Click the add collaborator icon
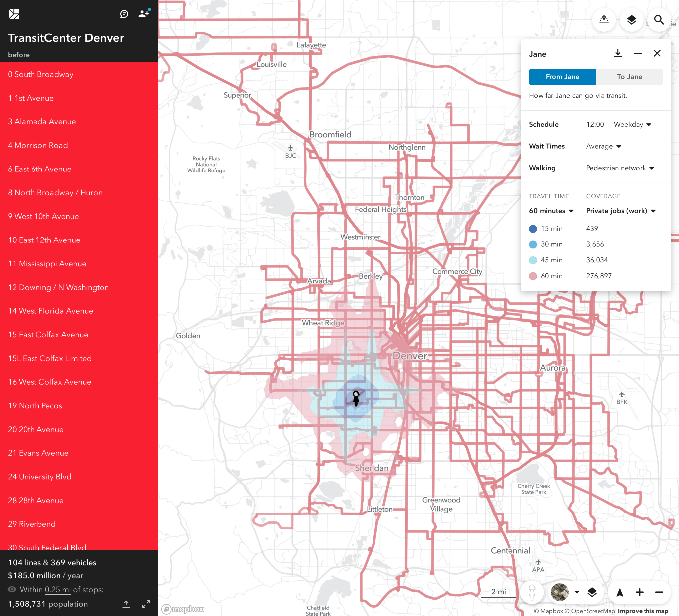679x616 pixels. tap(144, 14)
